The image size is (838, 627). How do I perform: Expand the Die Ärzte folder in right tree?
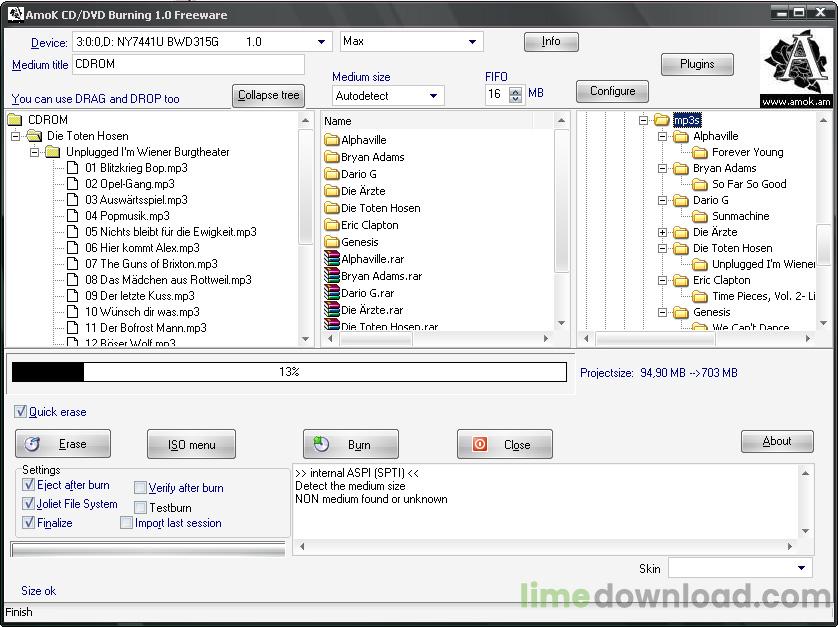(x=663, y=232)
